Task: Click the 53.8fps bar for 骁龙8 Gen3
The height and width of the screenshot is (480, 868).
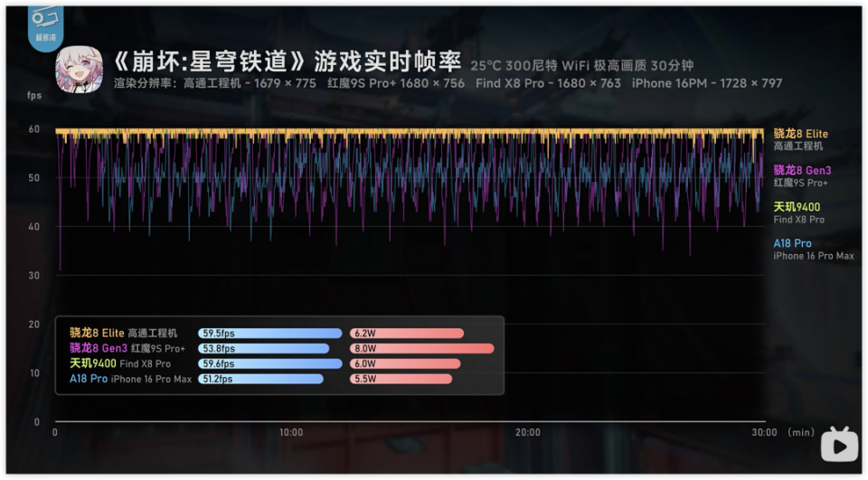Action: pos(263,349)
